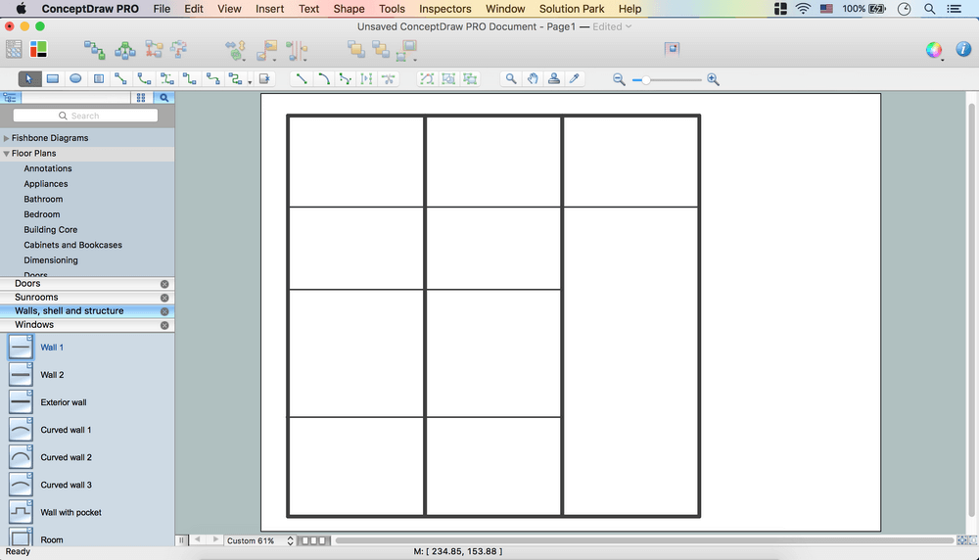Viewport: 979px width, 560px height.
Task: Open the Bathroom library
Action: [42, 199]
